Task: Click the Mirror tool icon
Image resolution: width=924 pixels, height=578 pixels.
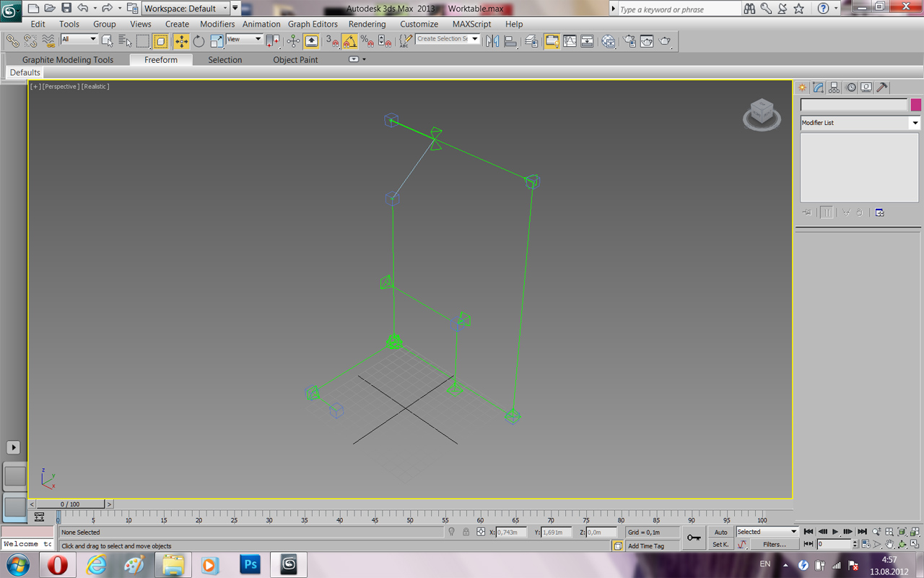Action: click(493, 41)
